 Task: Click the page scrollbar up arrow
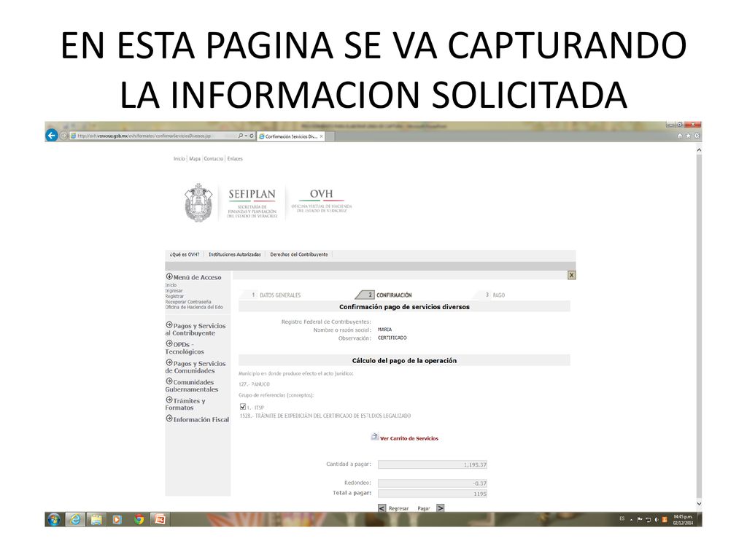click(x=699, y=150)
